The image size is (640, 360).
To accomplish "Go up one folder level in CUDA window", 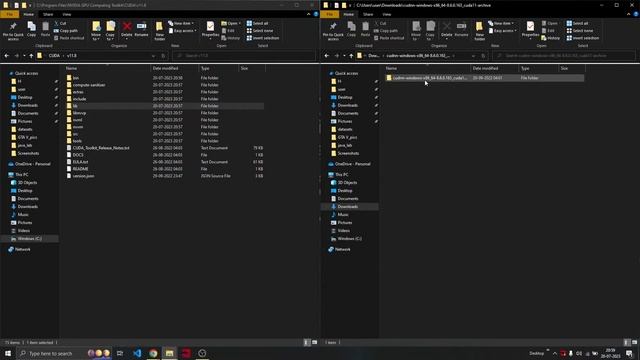I will pos(31,56).
